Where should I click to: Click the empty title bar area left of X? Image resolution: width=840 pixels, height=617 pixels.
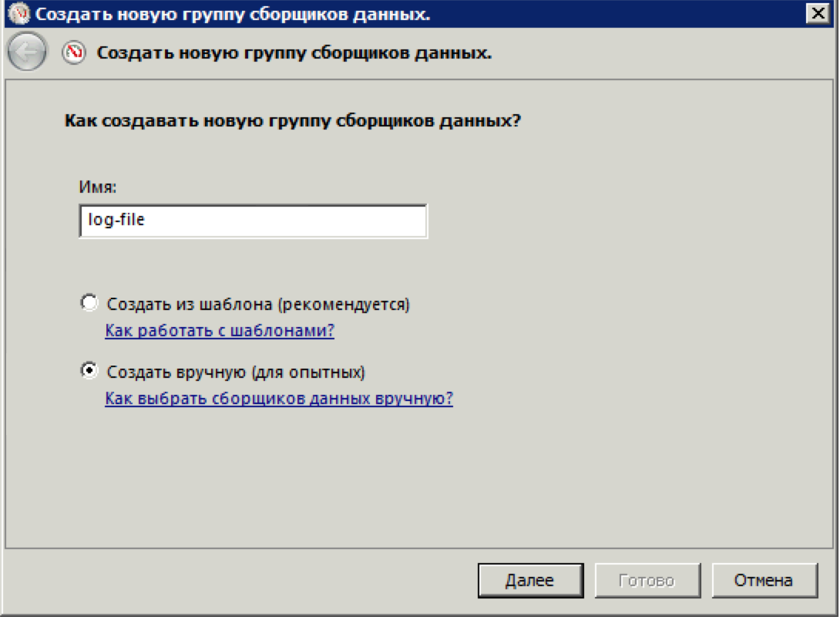coord(617,14)
